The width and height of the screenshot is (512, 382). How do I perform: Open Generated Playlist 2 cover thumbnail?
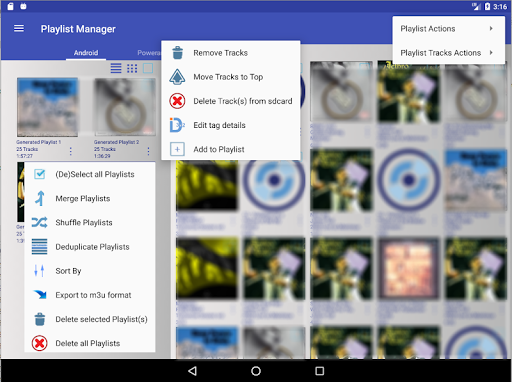(x=125, y=107)
